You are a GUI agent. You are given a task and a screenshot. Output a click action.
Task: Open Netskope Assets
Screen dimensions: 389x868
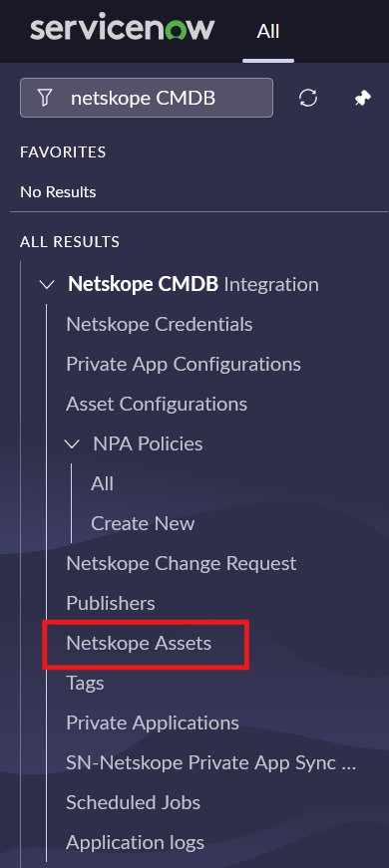click(139, 643)
